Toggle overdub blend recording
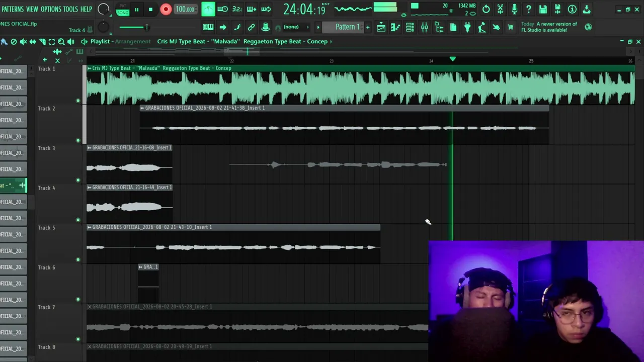Screen dimensions: 644x362 [252, 9]
